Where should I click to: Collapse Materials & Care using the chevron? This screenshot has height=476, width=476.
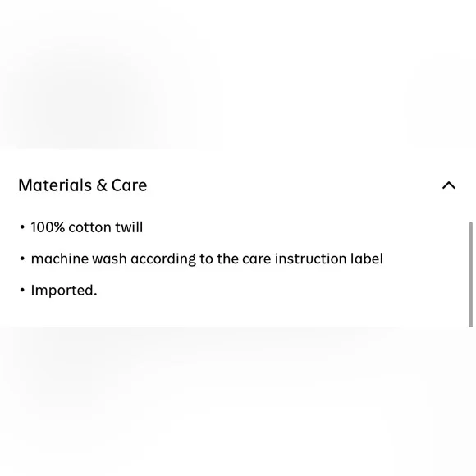pos(449,185)
